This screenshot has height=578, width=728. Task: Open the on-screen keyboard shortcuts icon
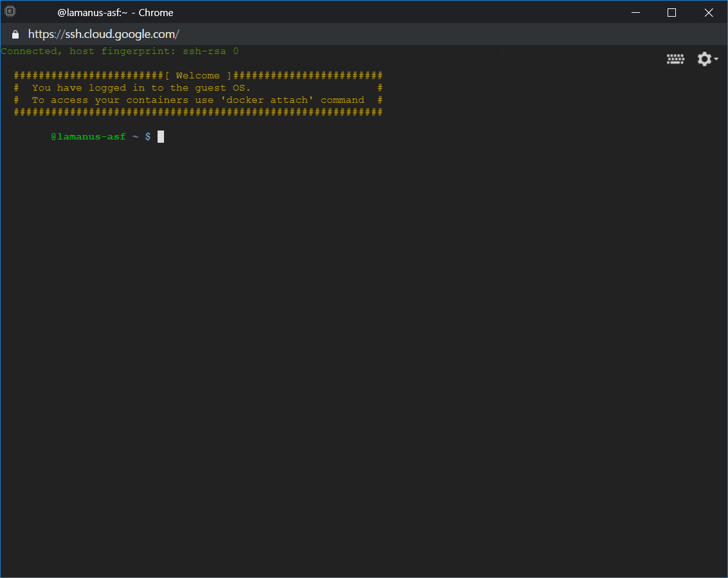[x=675, y=59]
